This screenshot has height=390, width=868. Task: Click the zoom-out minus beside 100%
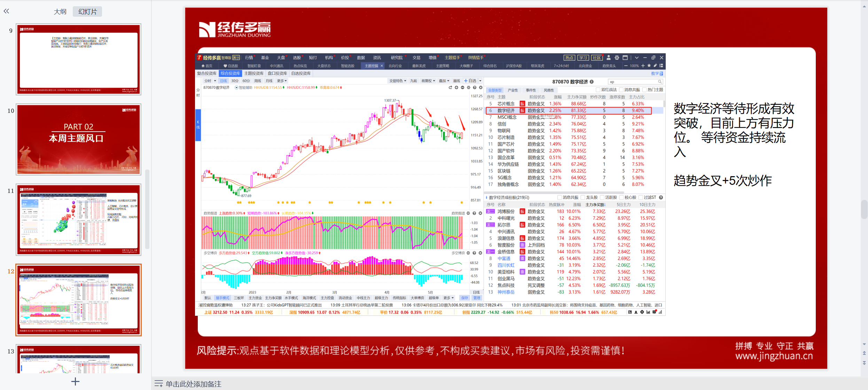626,65
